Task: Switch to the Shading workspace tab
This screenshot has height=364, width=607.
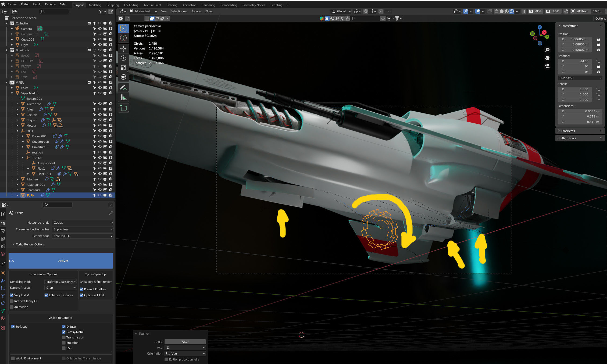Action: click(x=172, y=5)
